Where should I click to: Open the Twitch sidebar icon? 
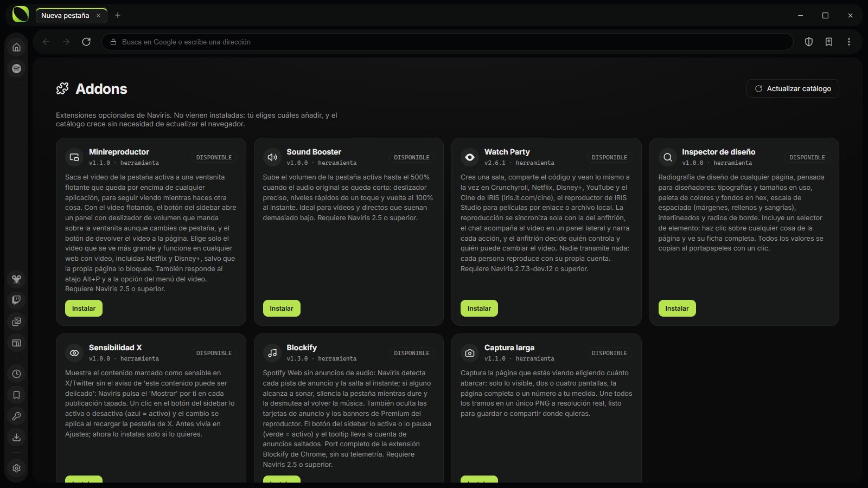tap(16, 300)
